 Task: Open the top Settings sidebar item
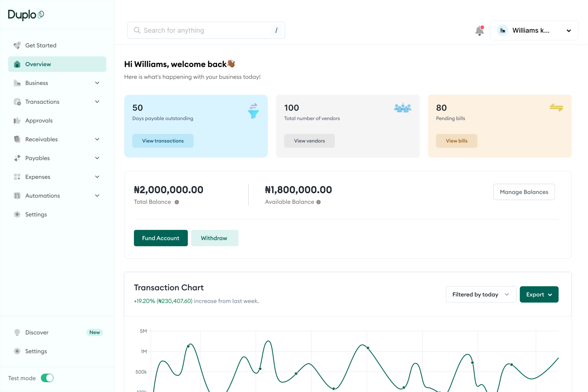36,215
